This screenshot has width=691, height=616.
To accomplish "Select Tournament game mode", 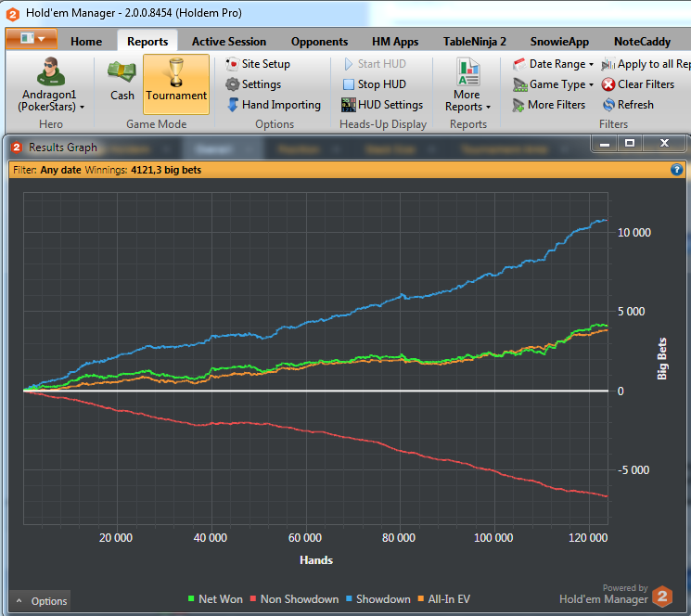I will point(176,84).
